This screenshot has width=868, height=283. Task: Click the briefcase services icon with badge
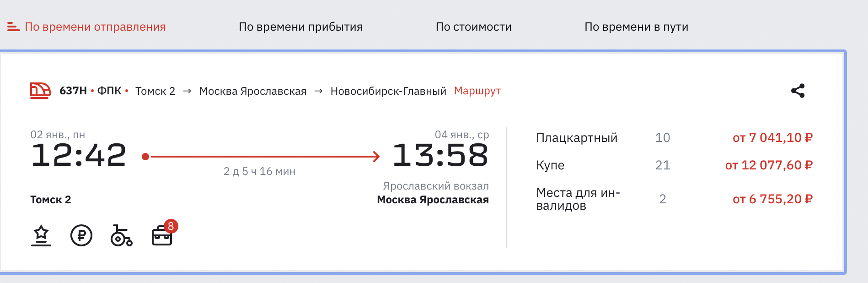[162, 236]
